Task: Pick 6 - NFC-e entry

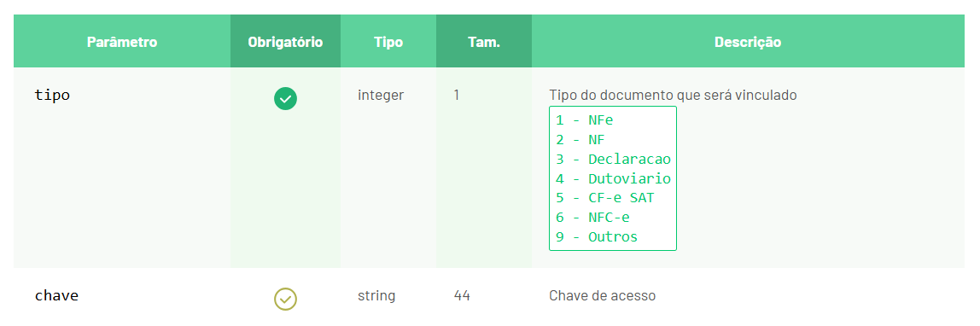Action: [592, 218]
